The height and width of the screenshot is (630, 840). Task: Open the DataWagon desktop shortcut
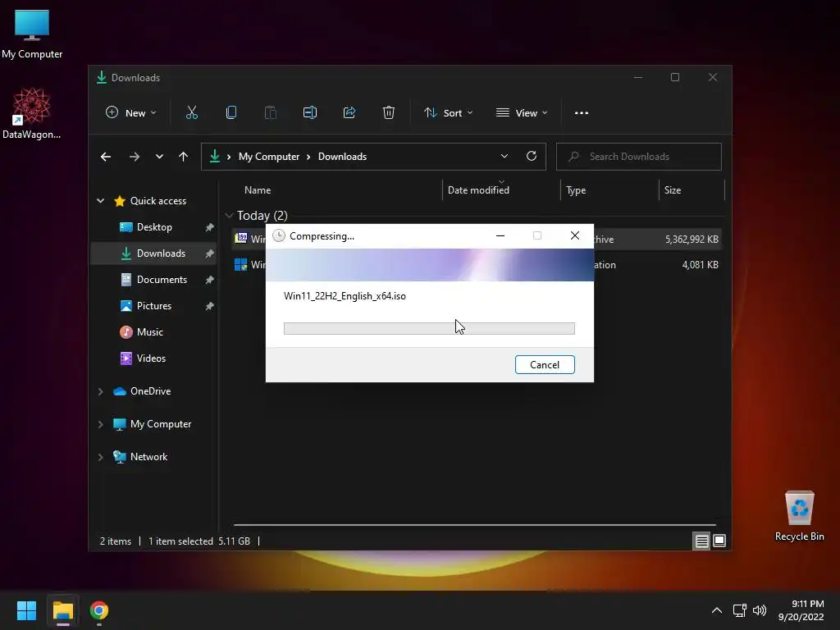click(x=32, y=113)
